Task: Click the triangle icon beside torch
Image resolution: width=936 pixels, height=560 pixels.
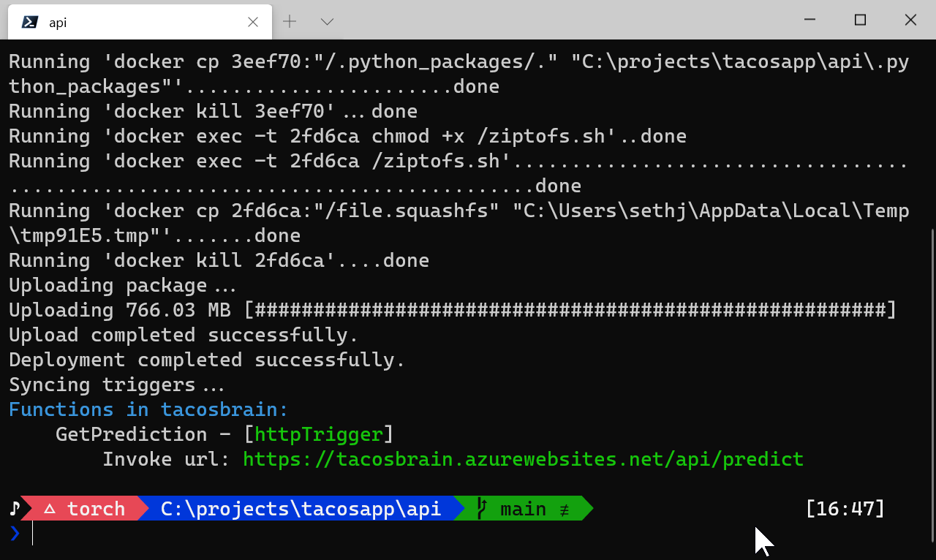Action: pyautogui.click(x=50, y=509)
